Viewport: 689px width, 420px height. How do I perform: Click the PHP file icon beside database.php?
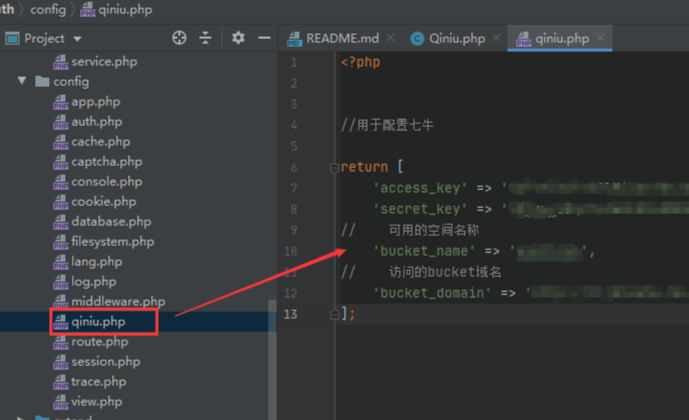pos(61,222)
